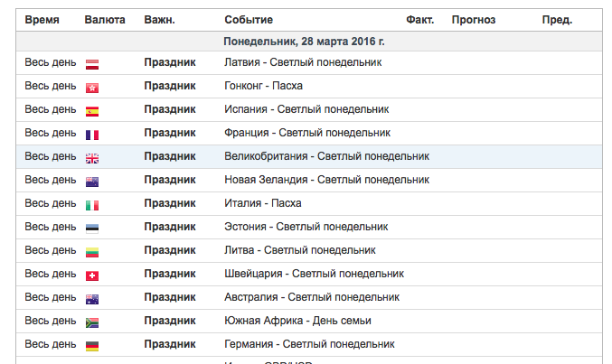This screenshot has width=612, height=364.
Task: Click Праздник label in the Hong Kong row
Action: point(170,86)
